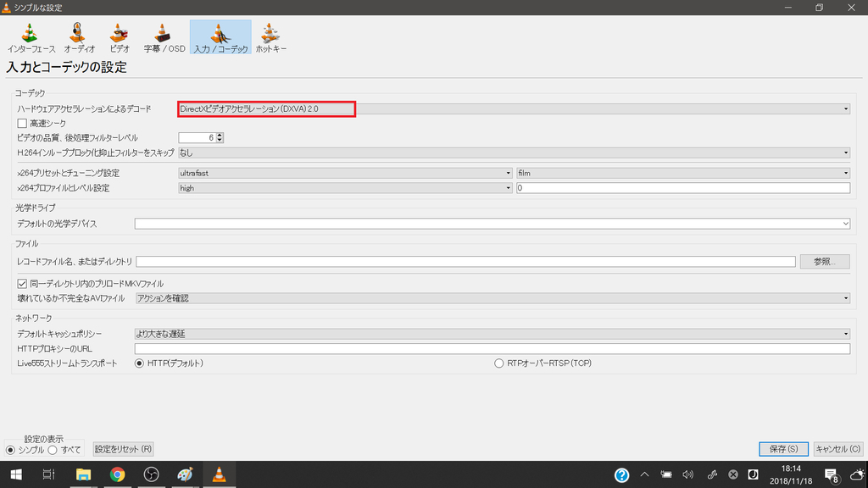Click the J input method tray icon
This screenshot has width=868, height=488.
tap(753, 474)
